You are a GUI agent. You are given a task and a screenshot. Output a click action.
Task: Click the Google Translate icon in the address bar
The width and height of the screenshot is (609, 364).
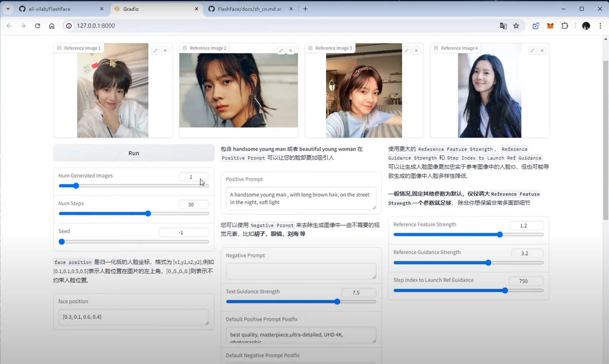coord(503,26)
